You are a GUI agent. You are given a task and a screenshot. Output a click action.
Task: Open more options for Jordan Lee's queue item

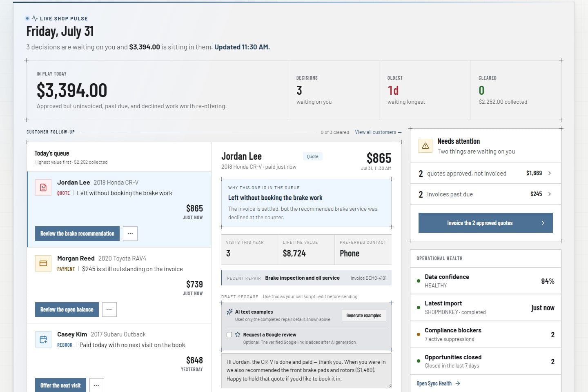(130, 234)
